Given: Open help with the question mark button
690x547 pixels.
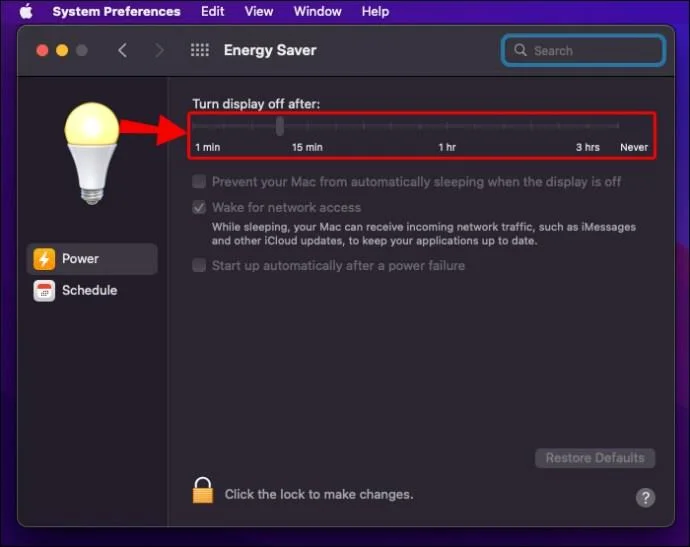Looking at the screenshot, I should [x=645, y=498].
